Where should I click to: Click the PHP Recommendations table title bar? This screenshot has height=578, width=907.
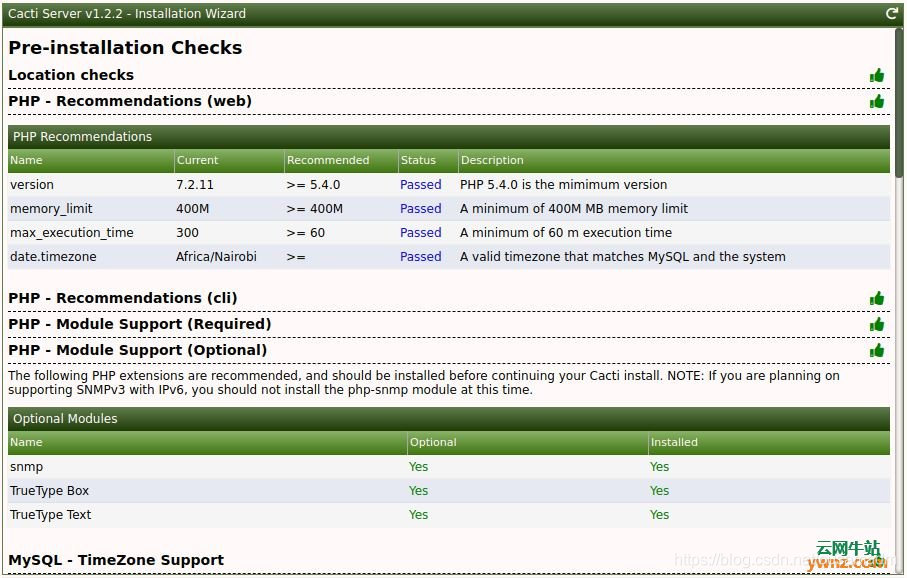pyautogui.click(x=449, y=137)
